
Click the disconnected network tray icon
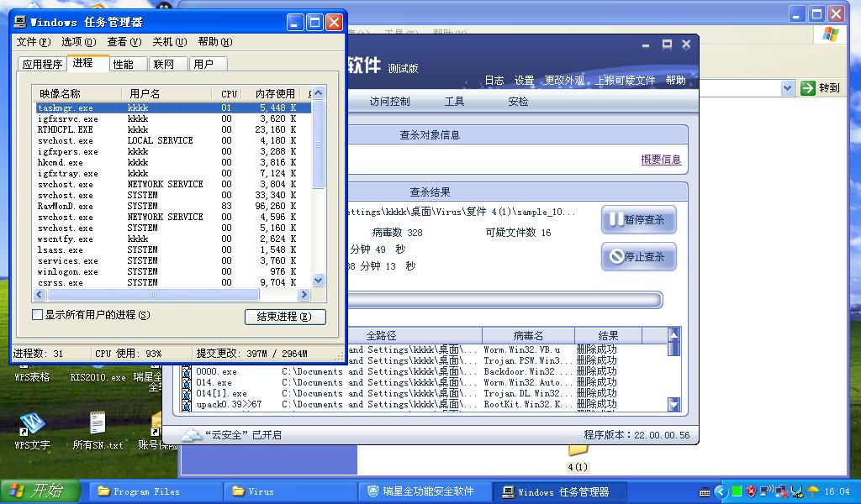[x=782, y=491]
